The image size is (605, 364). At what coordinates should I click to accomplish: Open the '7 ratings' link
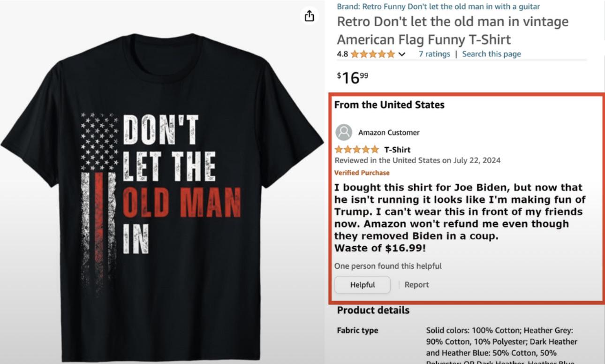tap(434, 54)
